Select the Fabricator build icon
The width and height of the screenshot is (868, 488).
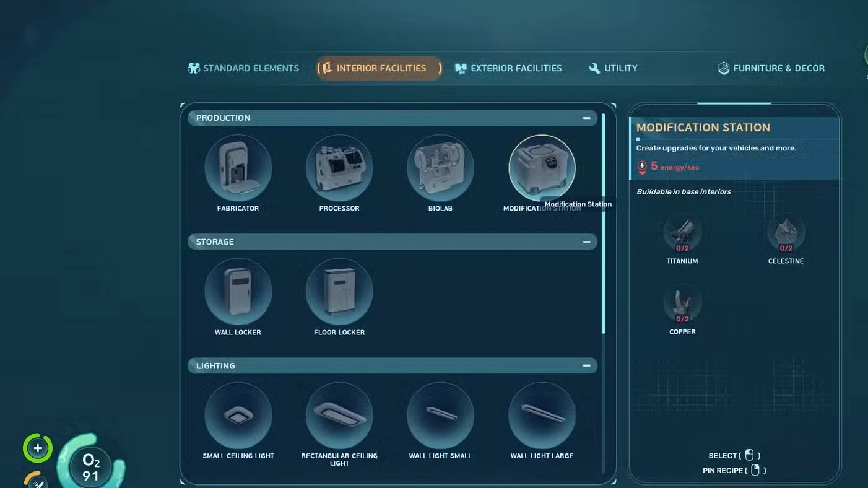click(238, 168)
